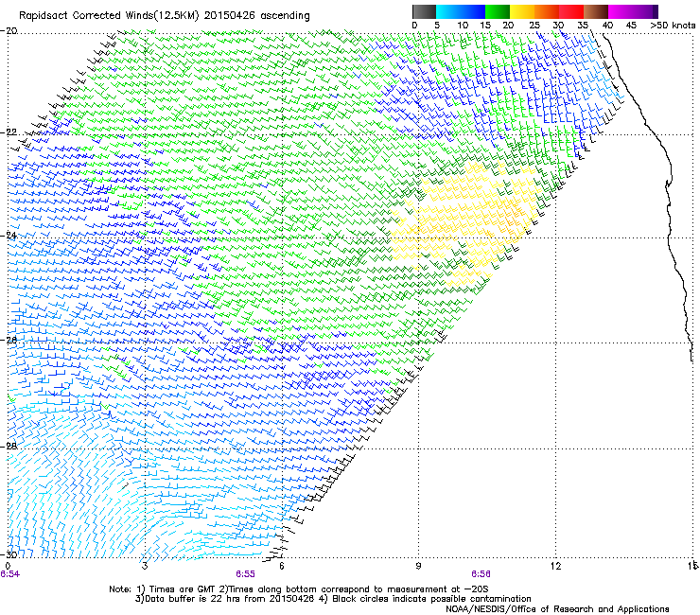Click the word 'ascending' in the title

[285, 16]
